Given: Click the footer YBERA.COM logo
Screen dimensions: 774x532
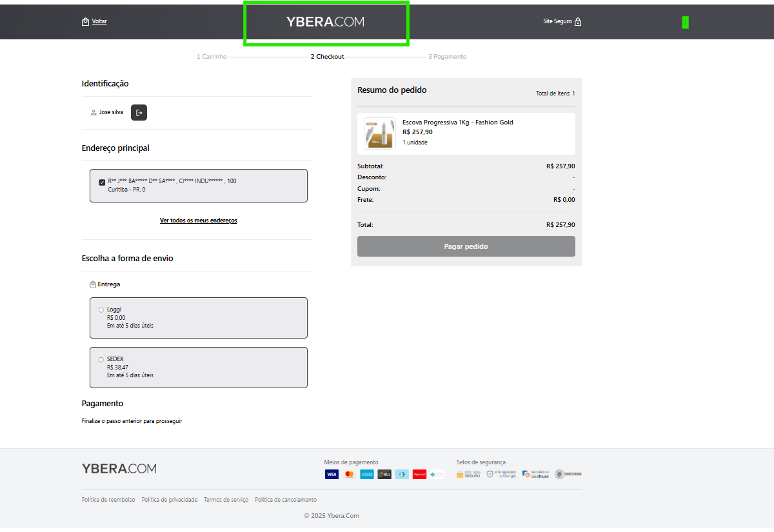Looking at the screenshot, I should tap(119, 469).
